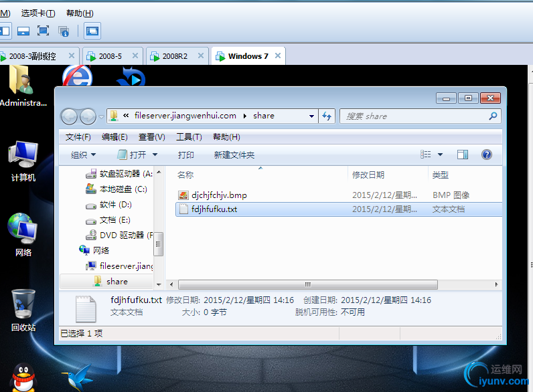Click 打印 print button
The image size is (533, 392).
[186, 155]
